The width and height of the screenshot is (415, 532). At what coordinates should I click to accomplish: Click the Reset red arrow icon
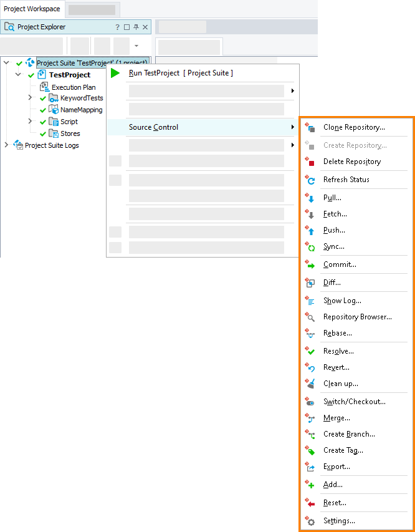[x=310, y=503]
